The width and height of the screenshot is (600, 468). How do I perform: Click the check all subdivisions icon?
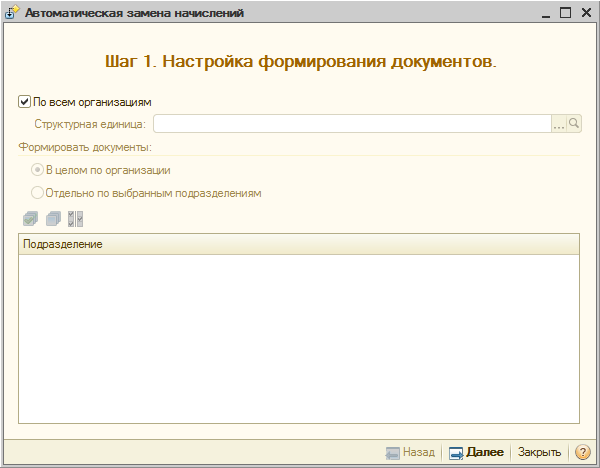pyautogui.click(x=28, y=219)
